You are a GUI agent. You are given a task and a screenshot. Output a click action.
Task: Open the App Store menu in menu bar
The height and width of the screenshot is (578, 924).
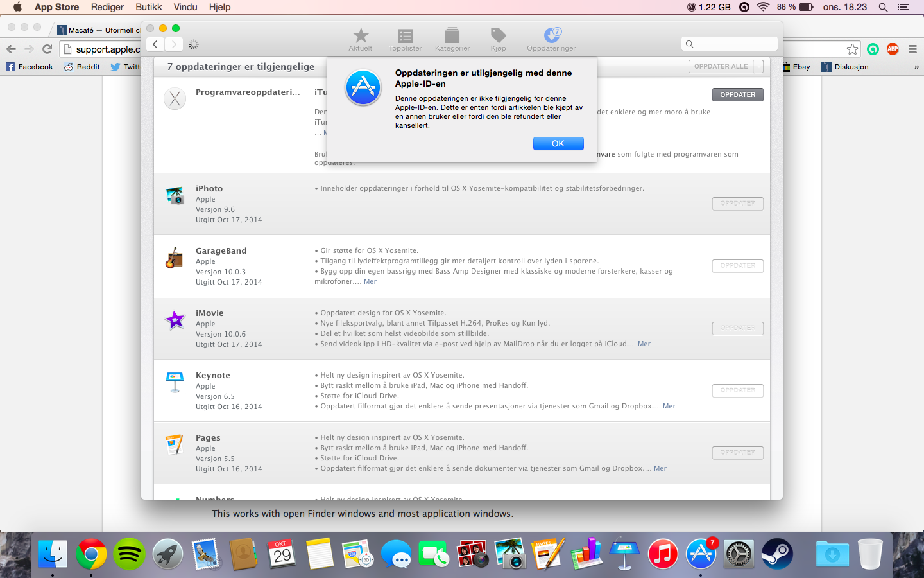coord(56,7)
